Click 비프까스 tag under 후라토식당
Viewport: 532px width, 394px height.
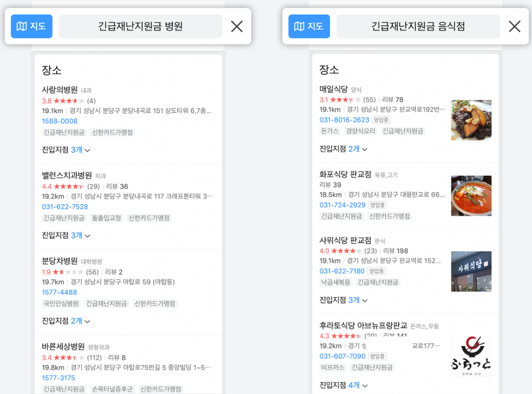pyautogui.click(x=333, y=367)
